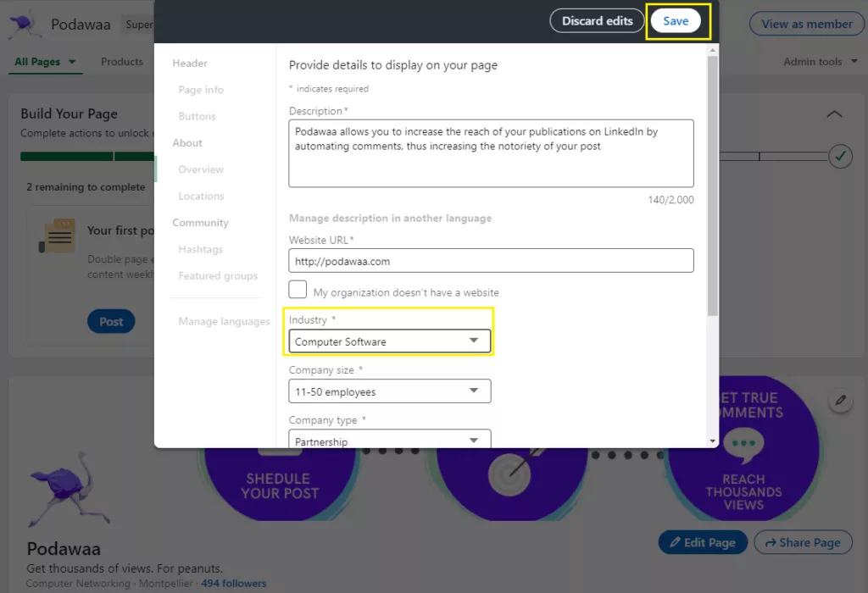
Task: Select Locations in the sidebar
Action: point(201,196)
